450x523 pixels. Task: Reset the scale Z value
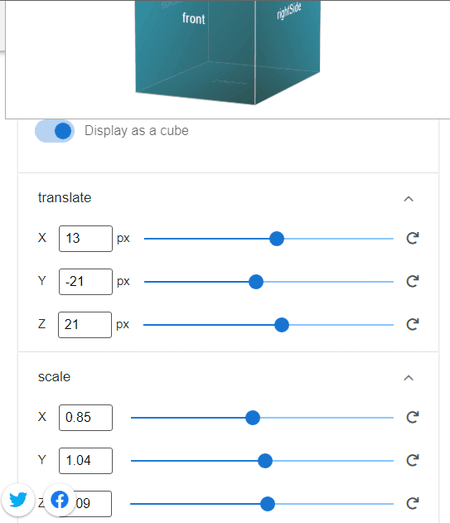pos(412,503)
